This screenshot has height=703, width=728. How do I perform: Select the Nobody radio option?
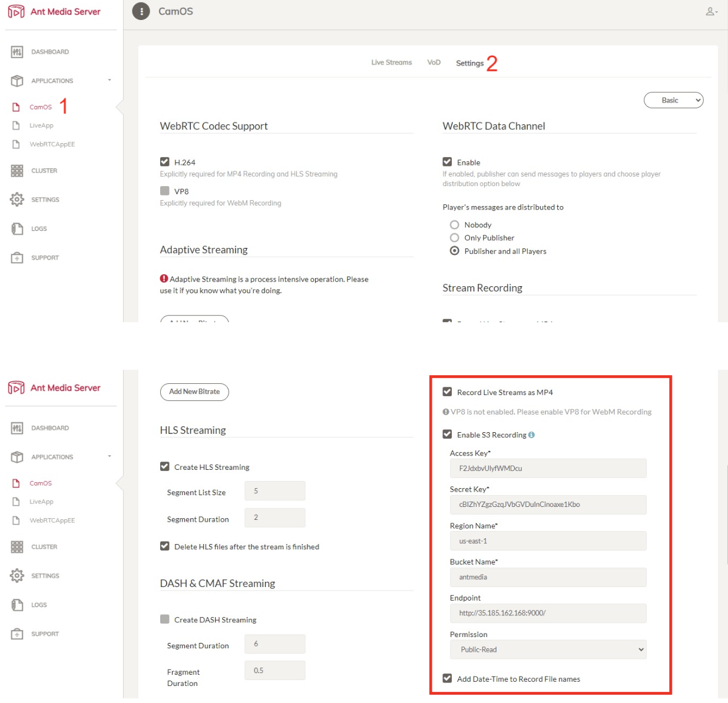(455, 225)
